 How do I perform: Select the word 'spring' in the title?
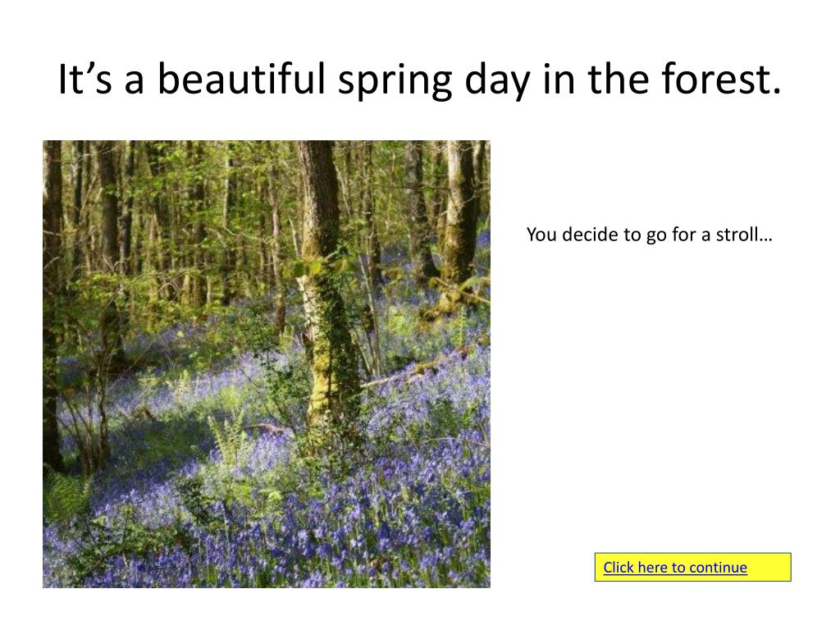(x=395, y=80)
